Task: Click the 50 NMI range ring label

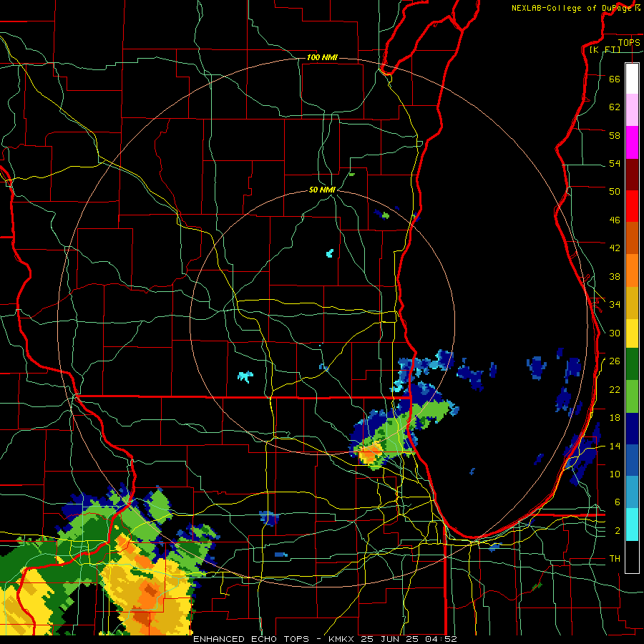Action: click(x=322, y=190)
